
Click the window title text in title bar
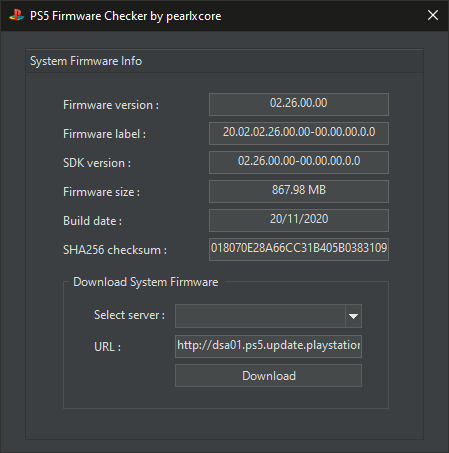[x=126, y=16]
